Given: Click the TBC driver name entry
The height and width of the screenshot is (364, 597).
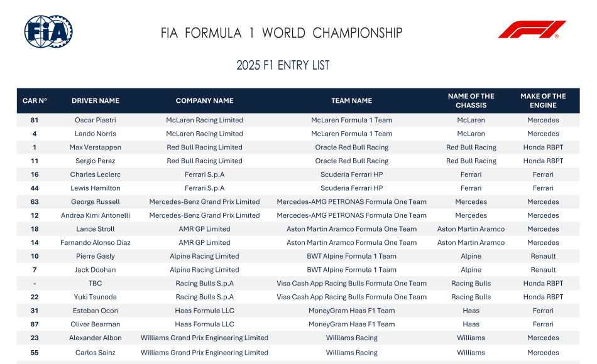Looking at the screenshot, I should click(96, 284).
